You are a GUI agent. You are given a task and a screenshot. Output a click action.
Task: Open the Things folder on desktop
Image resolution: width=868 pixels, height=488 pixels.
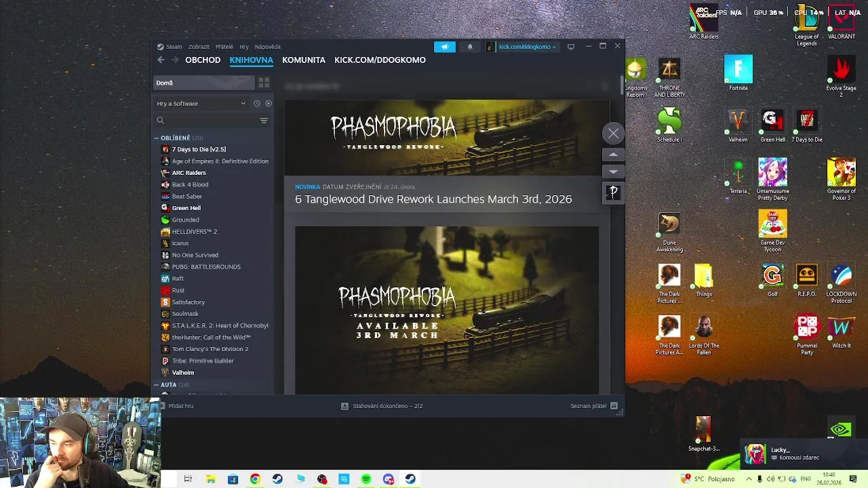tap(704, 279)
